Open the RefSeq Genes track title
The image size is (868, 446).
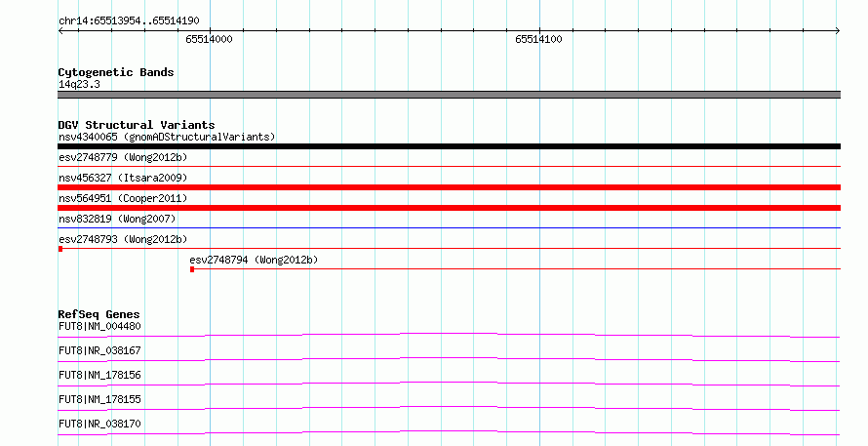(x=99, y=314)
